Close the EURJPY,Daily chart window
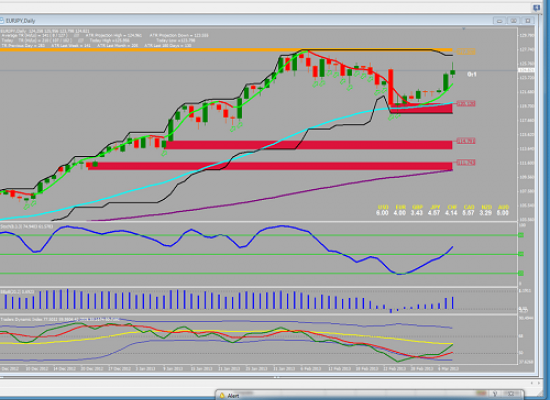The height and width of the screenshot is (400, 550). pyautogui.click(x=527, y=21)
